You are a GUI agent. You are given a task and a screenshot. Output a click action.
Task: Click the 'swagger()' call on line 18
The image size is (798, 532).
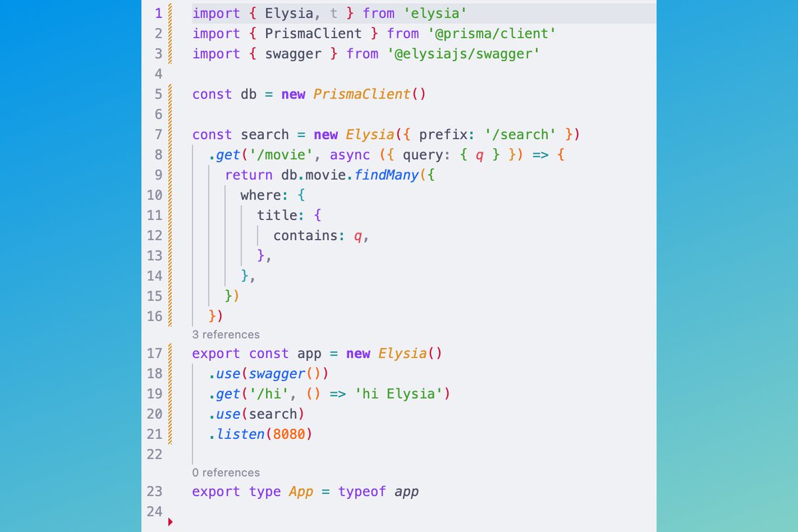coord(285,373)
